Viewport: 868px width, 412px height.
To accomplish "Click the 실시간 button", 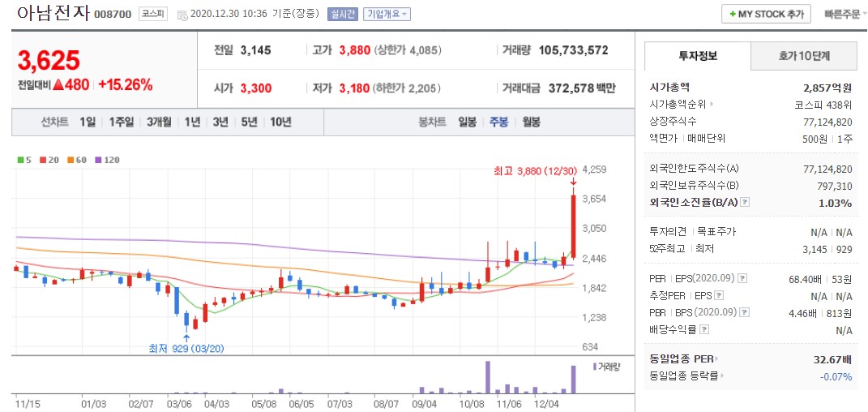I will pyautogui.click(x=343, y=14).
